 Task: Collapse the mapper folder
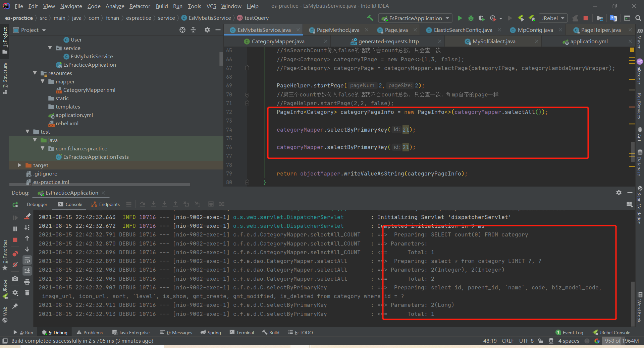coord(43,81)
